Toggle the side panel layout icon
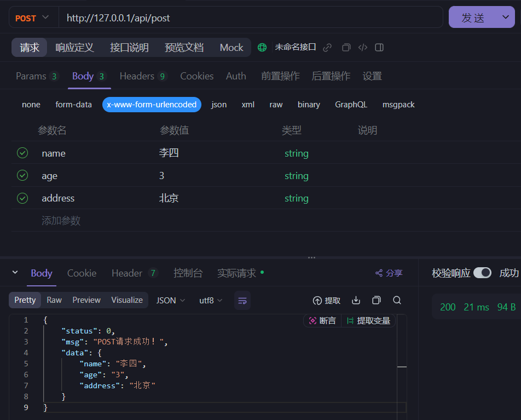521x420 pixels. point(379,48)
